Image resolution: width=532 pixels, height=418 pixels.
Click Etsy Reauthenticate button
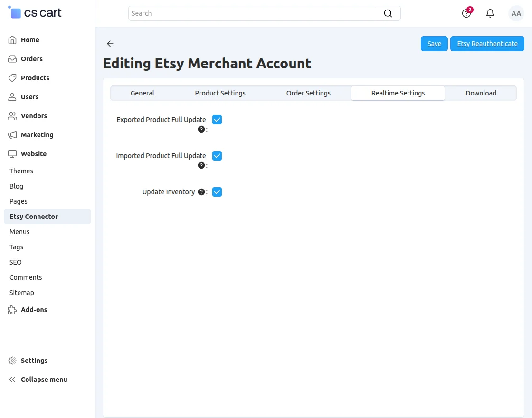[x=487, y=44]
